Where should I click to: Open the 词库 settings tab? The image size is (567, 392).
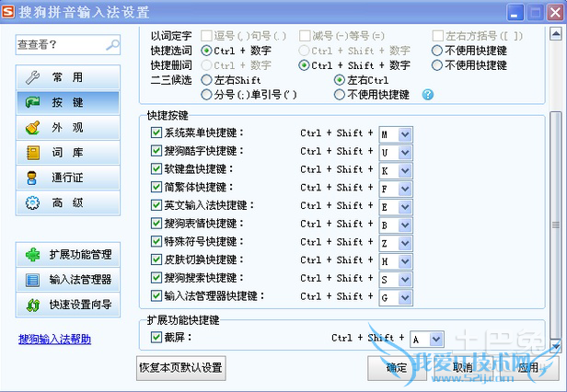point(67,153)
